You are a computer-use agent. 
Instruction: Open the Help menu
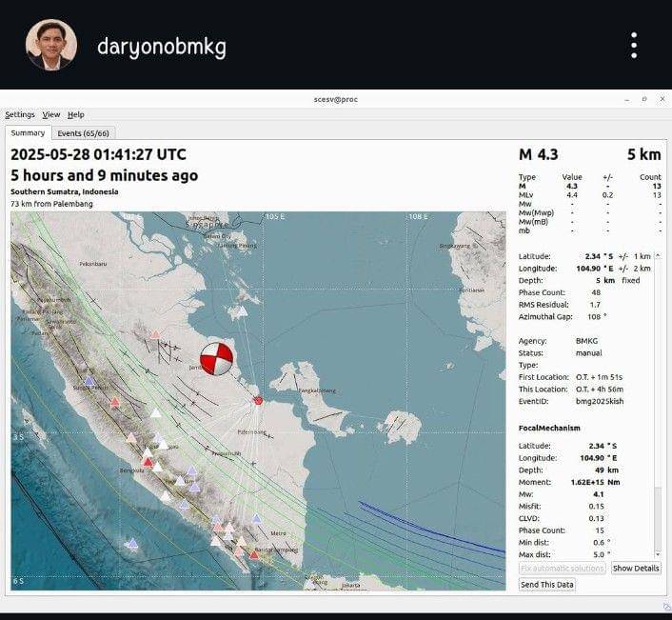click(76, 114)
